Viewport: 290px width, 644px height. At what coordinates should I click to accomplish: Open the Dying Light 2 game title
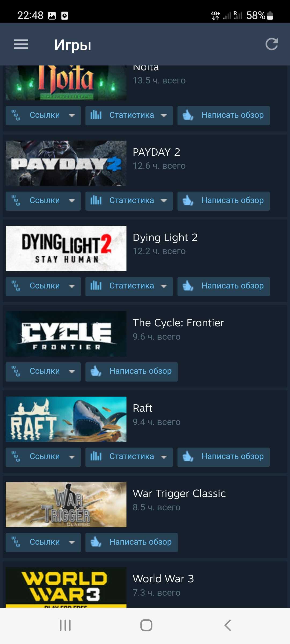(165, 237)
